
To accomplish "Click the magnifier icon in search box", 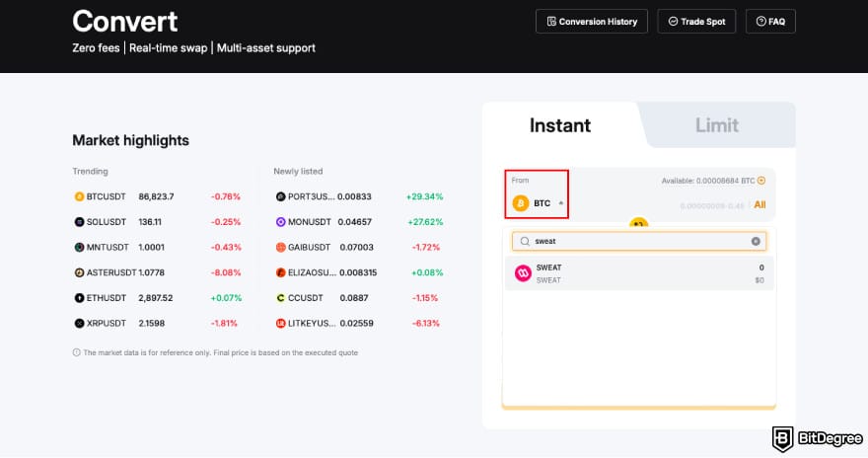I will click(x=525, y=241).
